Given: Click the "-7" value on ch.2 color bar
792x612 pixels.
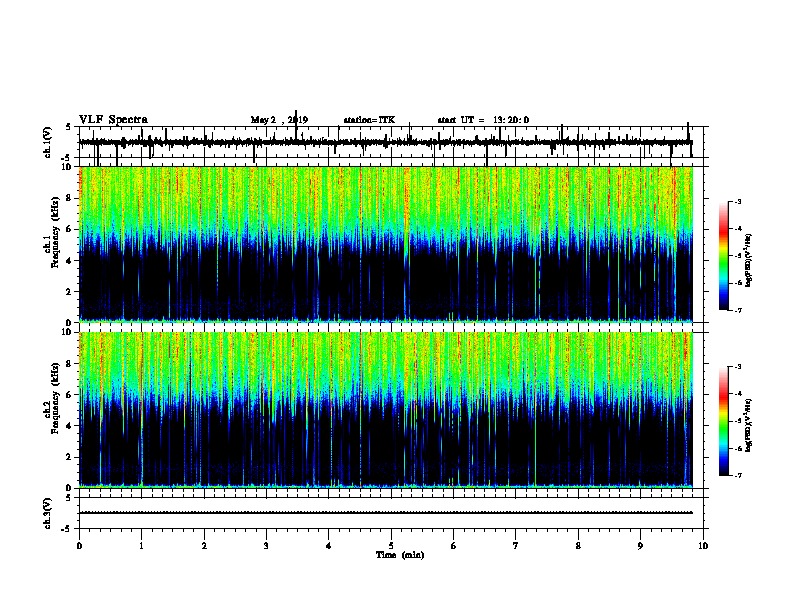Looking at the screenshot, I should click(x=737, y=475).
